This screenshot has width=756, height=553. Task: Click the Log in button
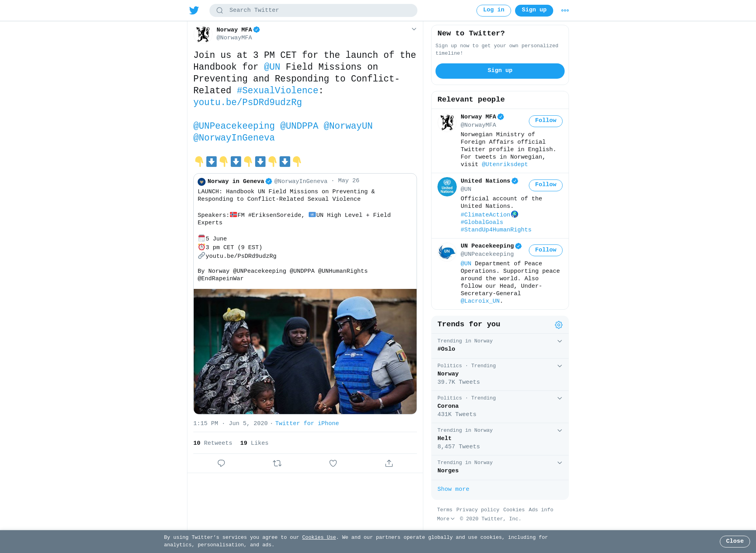[493, 11]
